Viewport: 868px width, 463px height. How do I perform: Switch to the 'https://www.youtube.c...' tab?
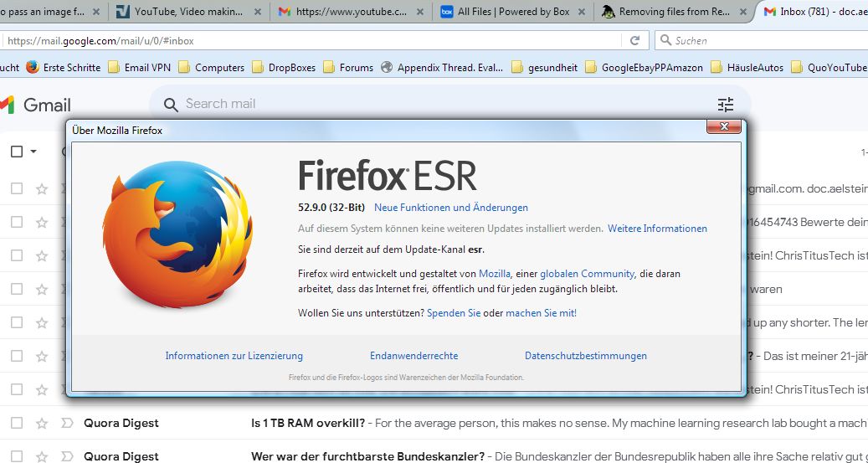pyautogui.click(x=352, y=12)
